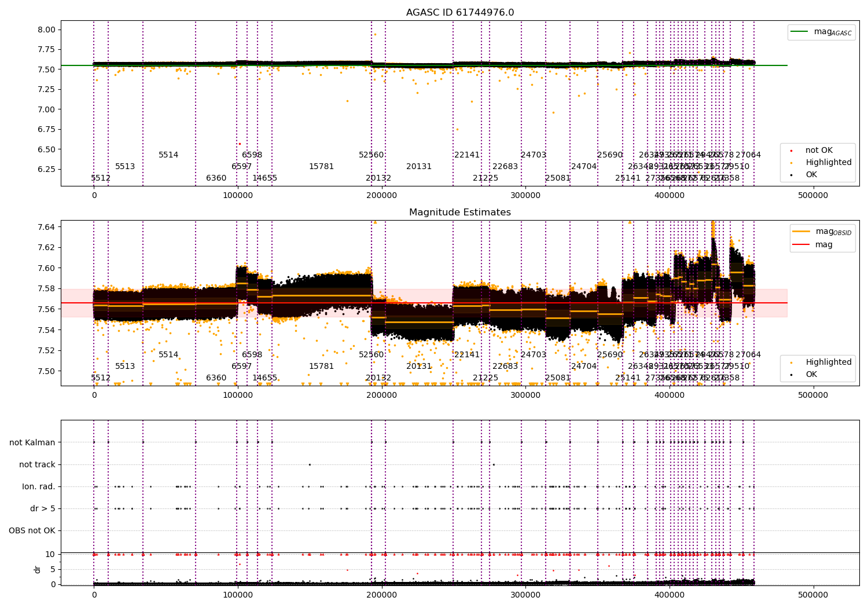The height and width of the screenshot is (608, 868).
Task: Click the 'Ion. rad.' row label
Action: click(x=39, y=487)
